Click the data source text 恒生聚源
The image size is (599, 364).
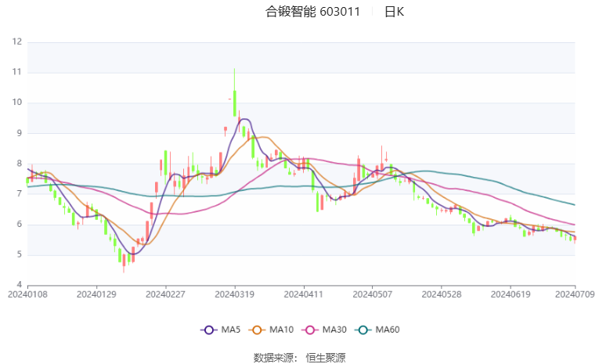coord(326,358)
